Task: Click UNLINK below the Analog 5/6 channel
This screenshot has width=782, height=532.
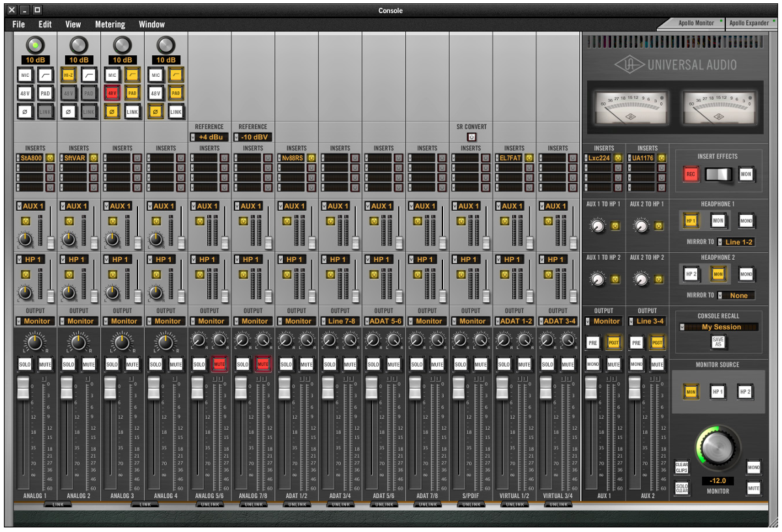Action: click(x=209, y=504)
